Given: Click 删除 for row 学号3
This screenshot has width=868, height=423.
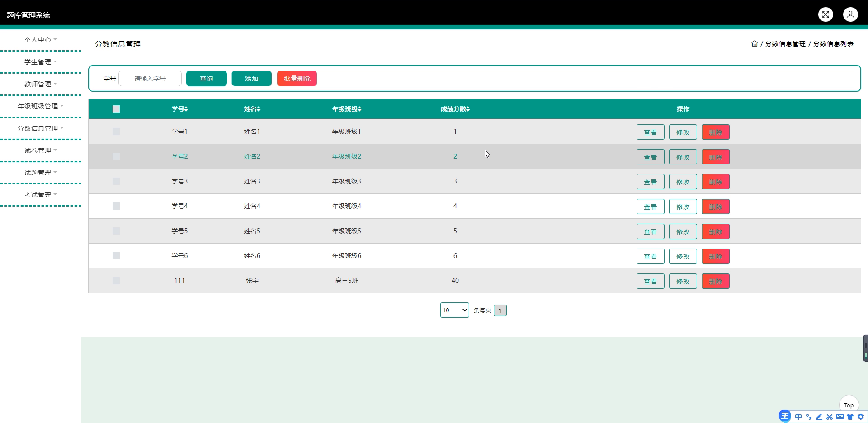Looking at the screenshot, I should [716, 182].
